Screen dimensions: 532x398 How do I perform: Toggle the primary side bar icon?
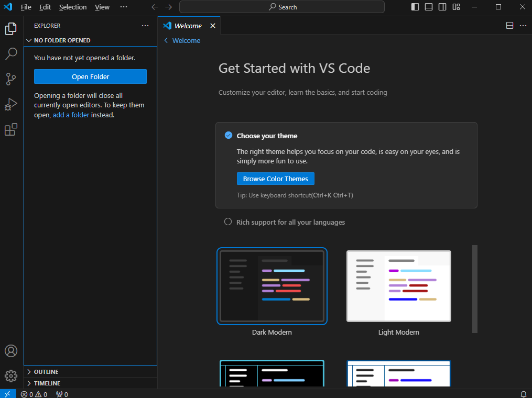[415, 7]
